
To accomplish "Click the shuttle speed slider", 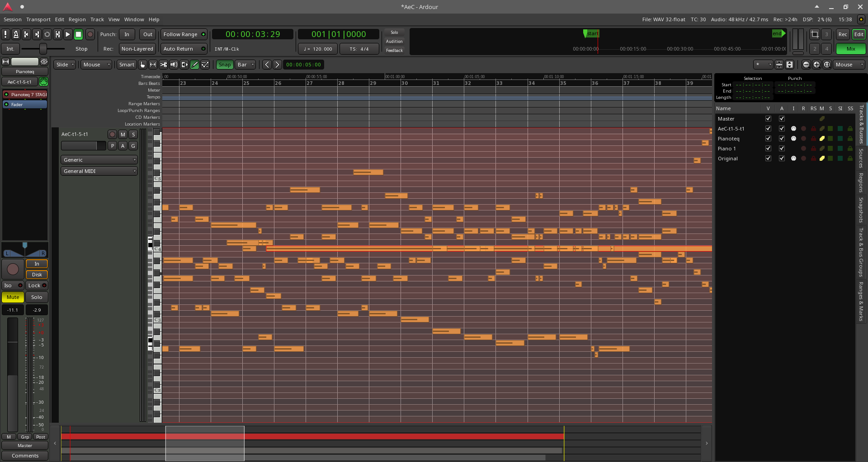I will pos(43,49).
